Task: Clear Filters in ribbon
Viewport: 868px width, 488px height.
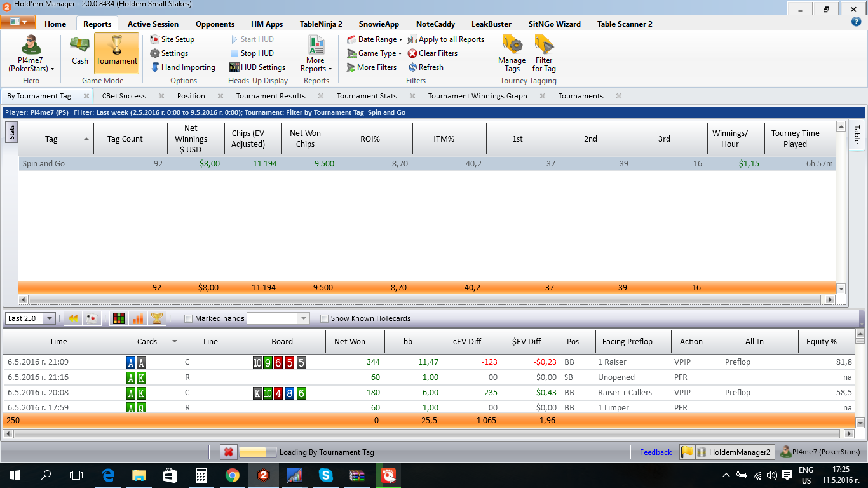Action: [x=433, y=53]
